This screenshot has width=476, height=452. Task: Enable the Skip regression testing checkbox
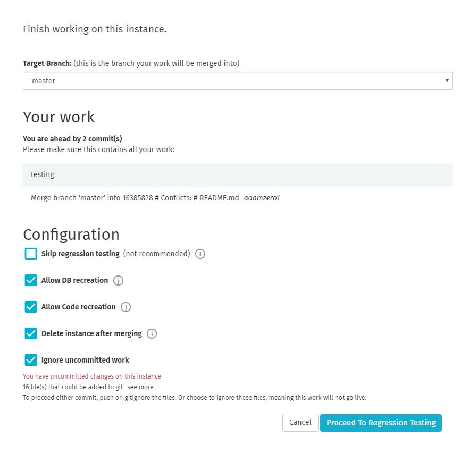coord(31,254)
